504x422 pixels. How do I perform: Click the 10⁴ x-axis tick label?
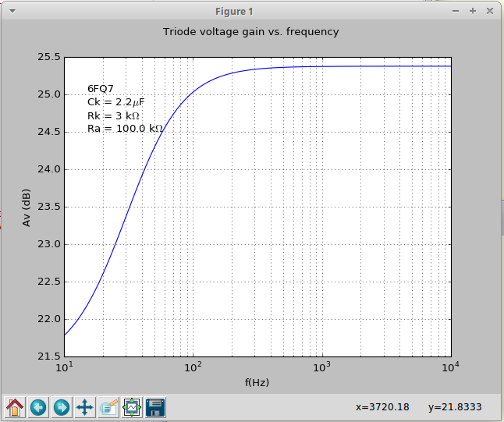tap(451, 367)
